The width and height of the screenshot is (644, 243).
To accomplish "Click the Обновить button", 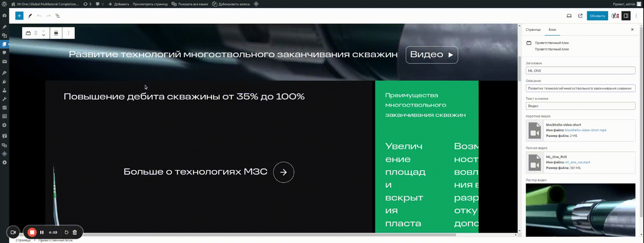I will click(x=597, y=16).
